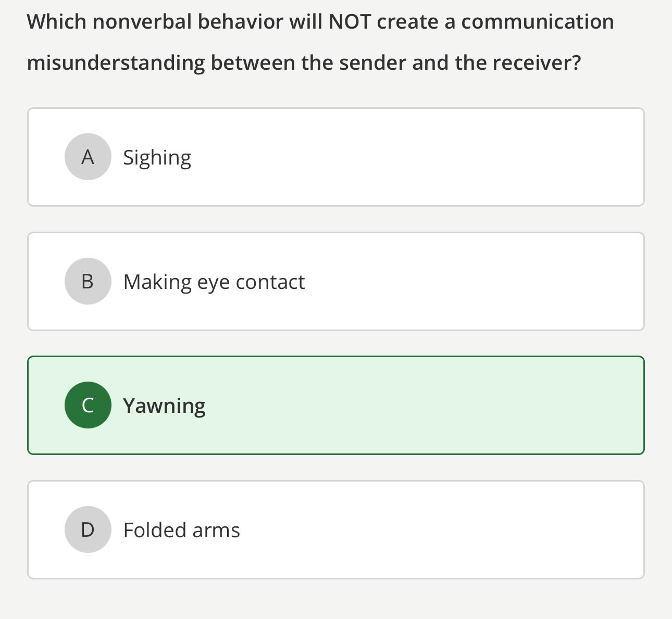Select answer option A Sighing
Viewport: 672px width, 619px height.
[336, 156]
